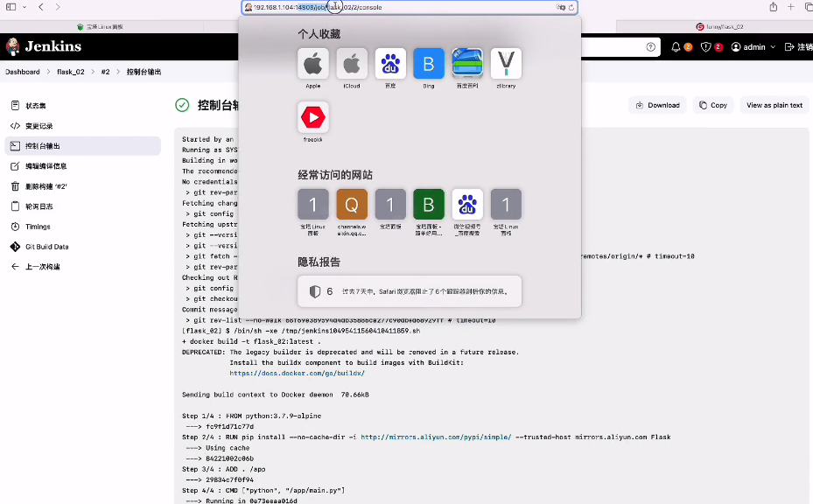This screenshot has height=504, width=813.
Task: Open the iCloud favorite icon
Action: (352, 63)
